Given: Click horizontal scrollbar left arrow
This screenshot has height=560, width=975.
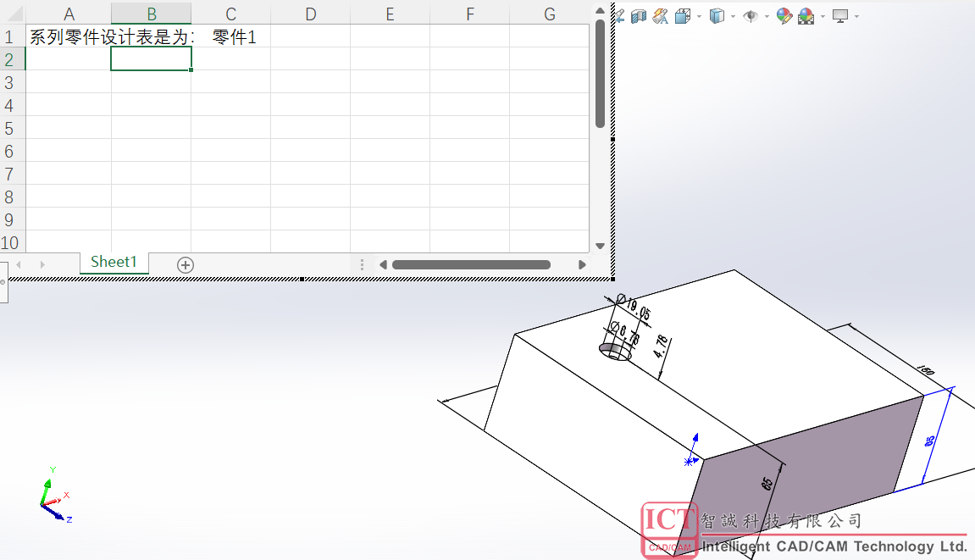Looking at the screenshot, I should coord(383,265).
